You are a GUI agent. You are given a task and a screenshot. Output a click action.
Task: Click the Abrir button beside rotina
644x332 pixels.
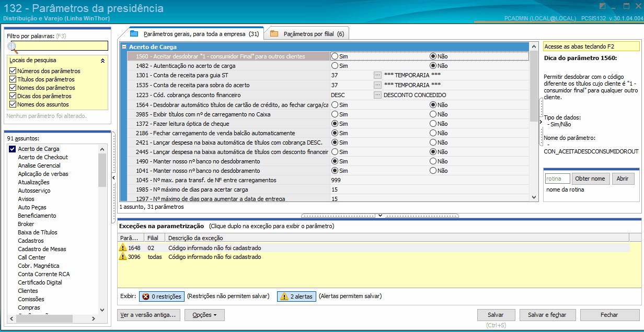(x=623, y=179)
